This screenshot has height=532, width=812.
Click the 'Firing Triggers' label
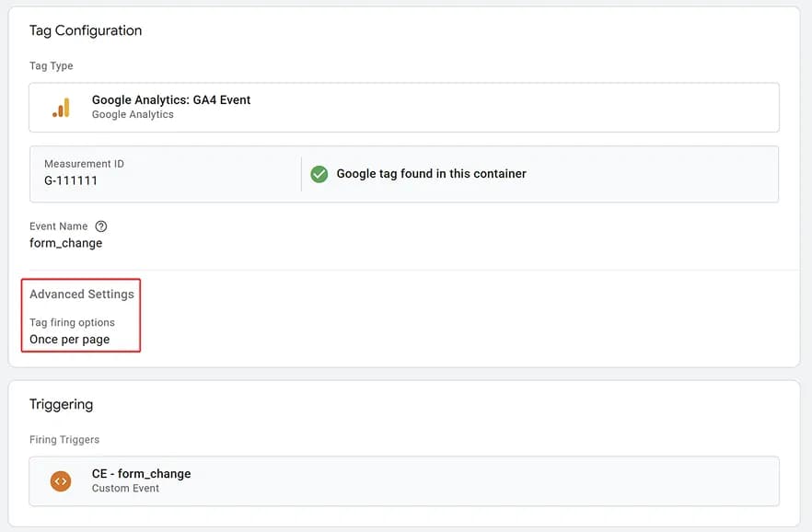click(x=64, y=440)
